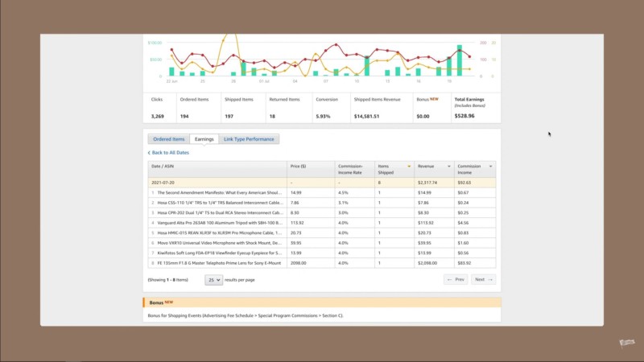Click the Clicks summary value 3,269
Viewport: 644px width, 362px height.
[x=157, y=117]
